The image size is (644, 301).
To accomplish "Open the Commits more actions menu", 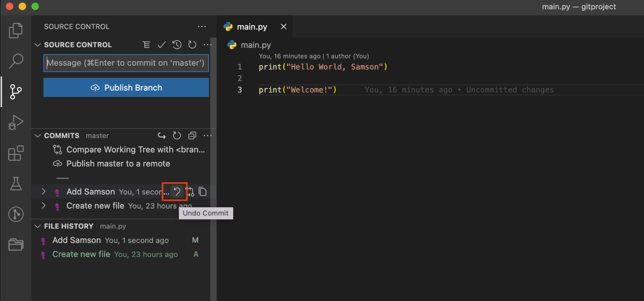I will click(x=207, y=135).
